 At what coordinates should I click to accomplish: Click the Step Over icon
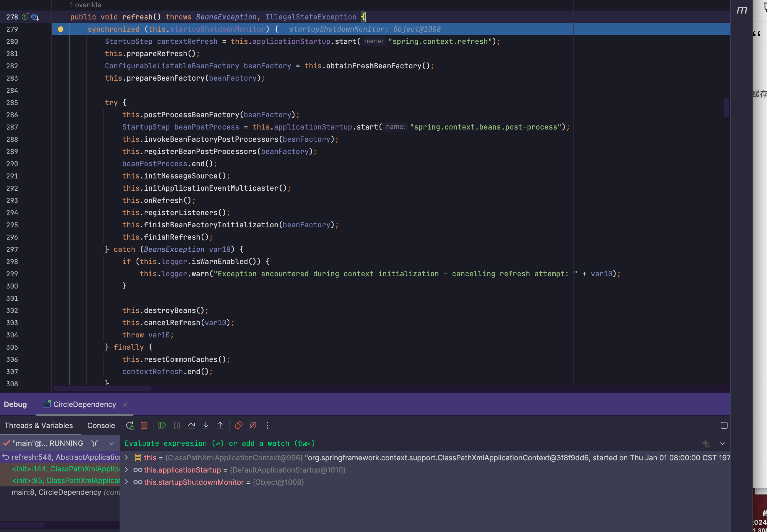pyautogui.click(x=191, y=425)
